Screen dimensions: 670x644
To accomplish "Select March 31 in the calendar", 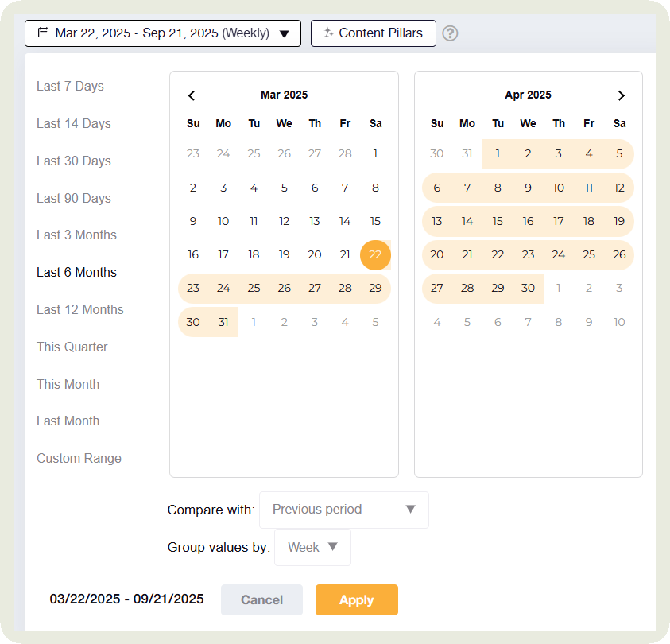I will 223,321.
